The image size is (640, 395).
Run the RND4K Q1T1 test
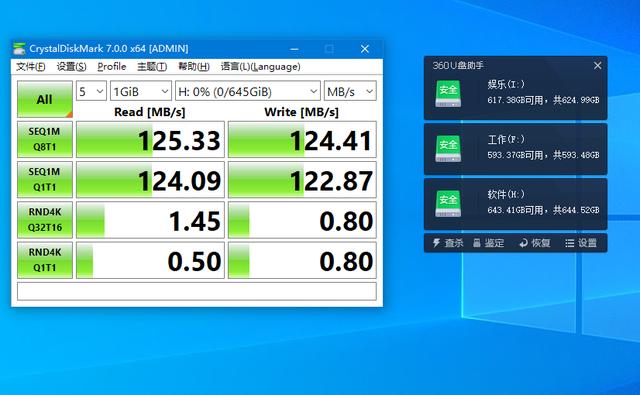point(45,260)
